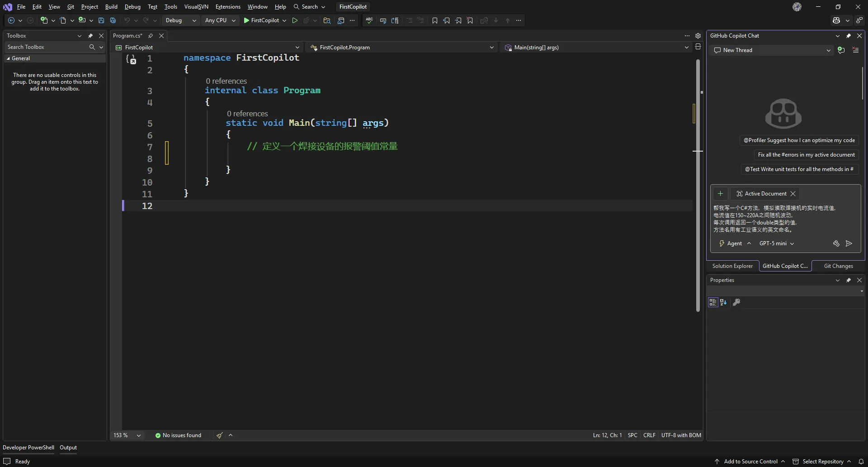The image size is (868, 467).
Task: Click the @Profiler optimize code suggestion
Action: pos(799,140)
